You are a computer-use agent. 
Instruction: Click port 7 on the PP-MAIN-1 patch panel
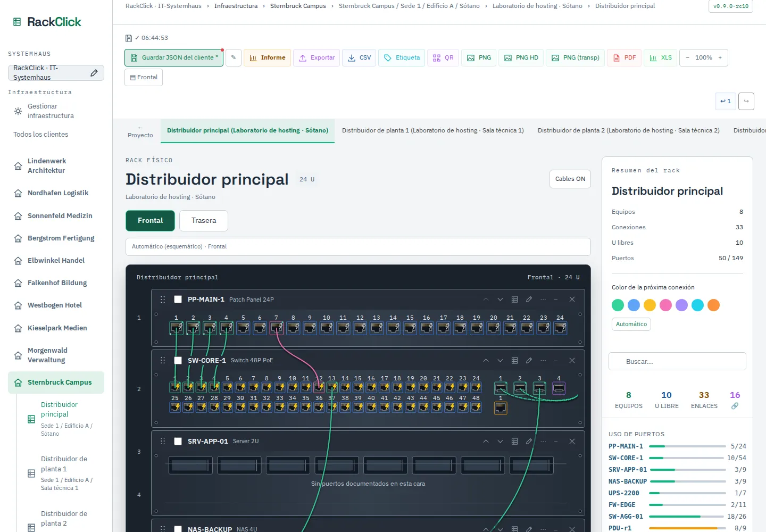[x=276, y=328]
